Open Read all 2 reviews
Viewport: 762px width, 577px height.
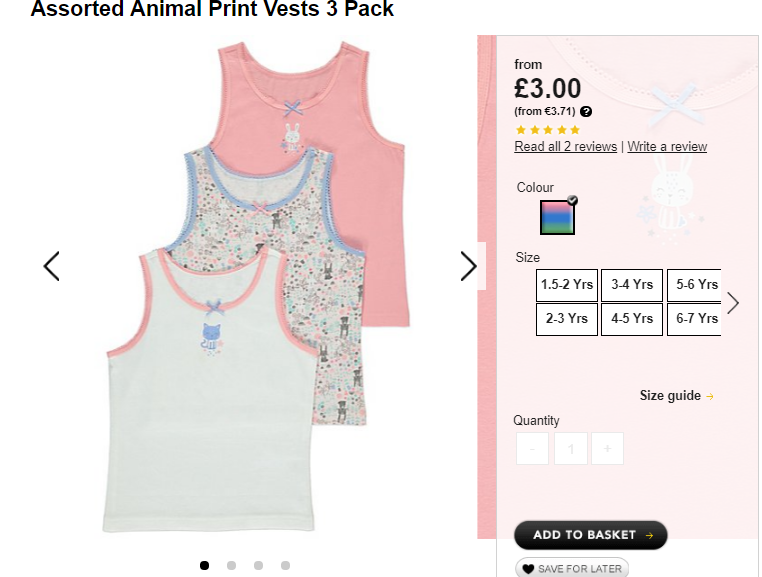[565, 147]
